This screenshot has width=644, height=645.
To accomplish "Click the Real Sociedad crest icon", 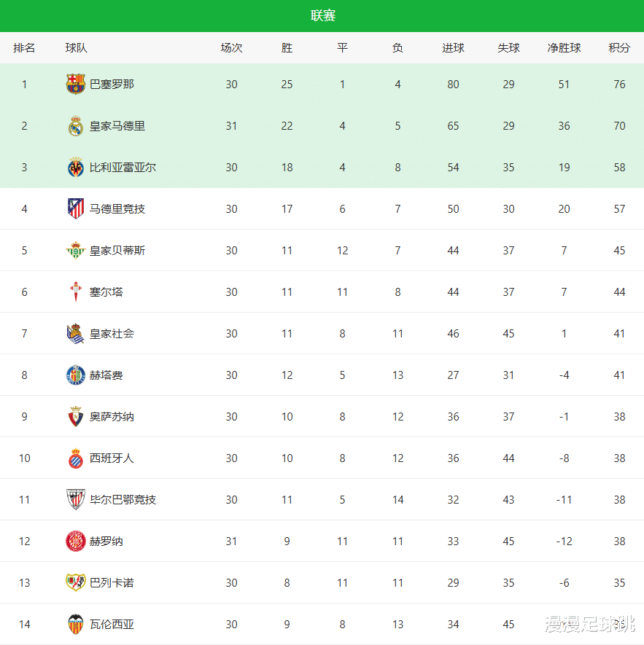I will coord(76,334).
